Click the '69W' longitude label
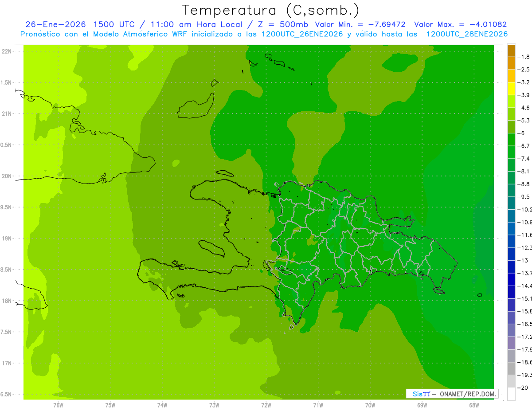Image resolution: width=532 pixels, height=411 pixels. tap(422, 405)
